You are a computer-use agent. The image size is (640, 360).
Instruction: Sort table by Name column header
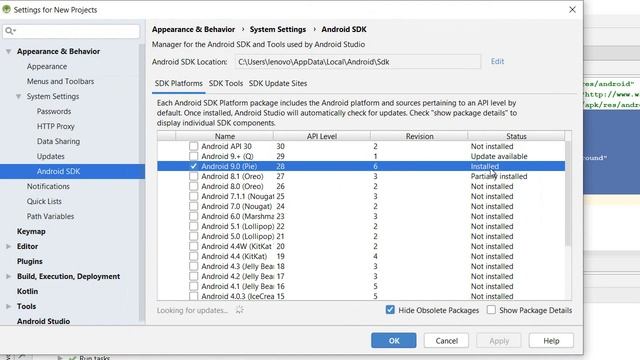click(224, 136)
